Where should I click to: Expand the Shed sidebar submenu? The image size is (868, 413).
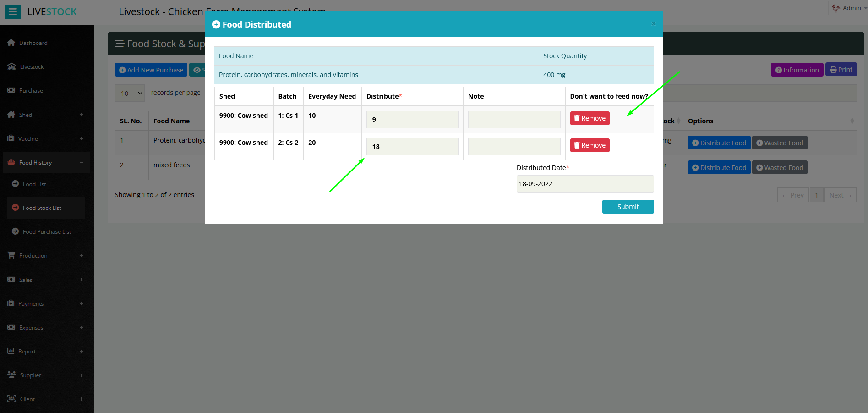click(81, 115)
